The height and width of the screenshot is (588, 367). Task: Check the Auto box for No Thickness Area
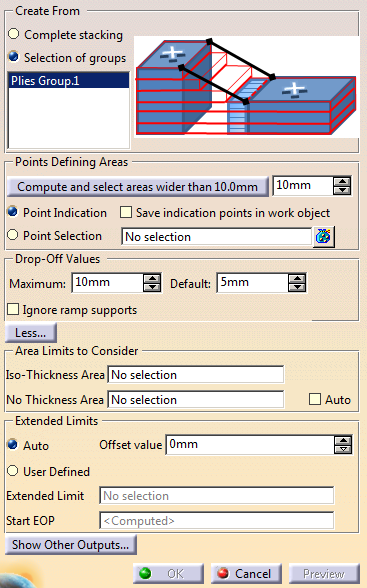coord(315,399)
